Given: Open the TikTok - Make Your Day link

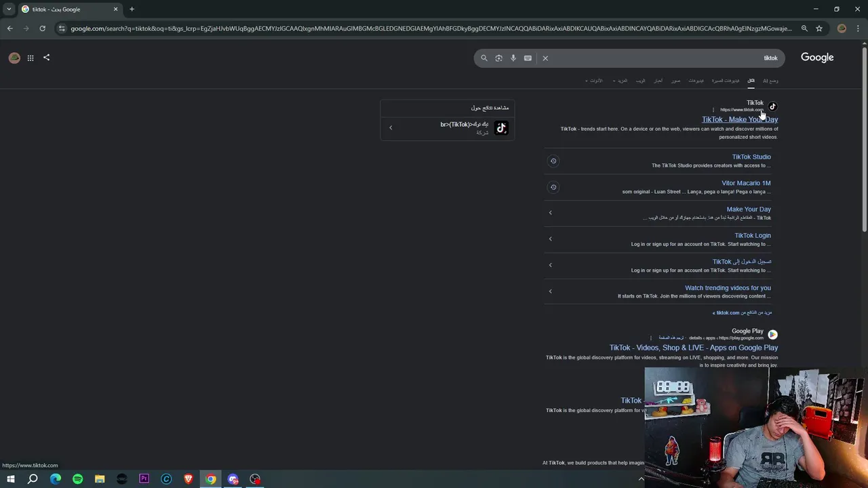Looking at the screenshot, I should pos(740,119).
